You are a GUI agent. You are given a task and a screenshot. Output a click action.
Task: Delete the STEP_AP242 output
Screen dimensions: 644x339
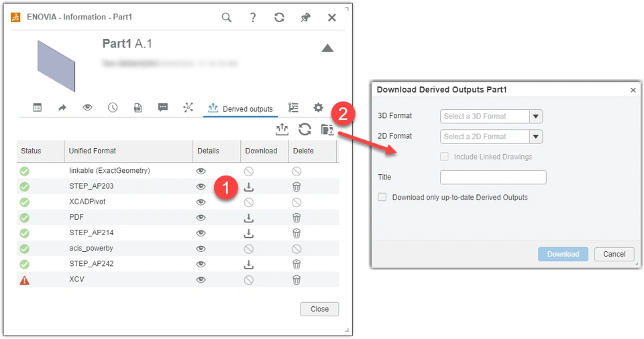tap(297, 265)
